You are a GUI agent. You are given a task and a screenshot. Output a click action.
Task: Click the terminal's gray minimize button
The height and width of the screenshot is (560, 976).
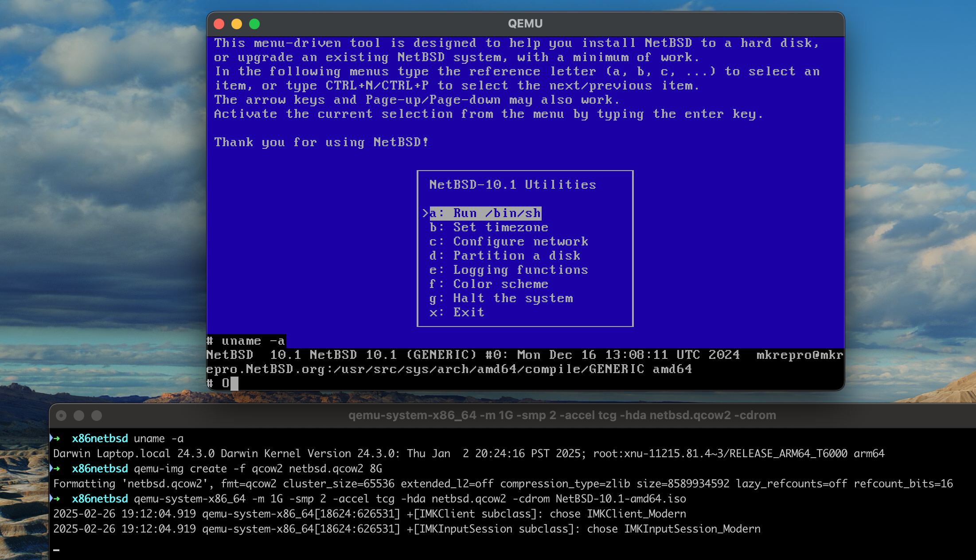click(79, 416)
